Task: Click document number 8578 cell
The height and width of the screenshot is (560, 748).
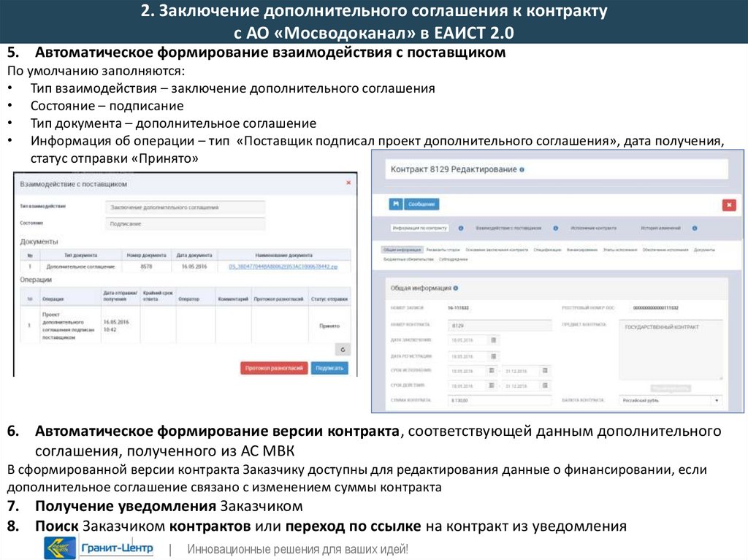Action: point(146,266)
